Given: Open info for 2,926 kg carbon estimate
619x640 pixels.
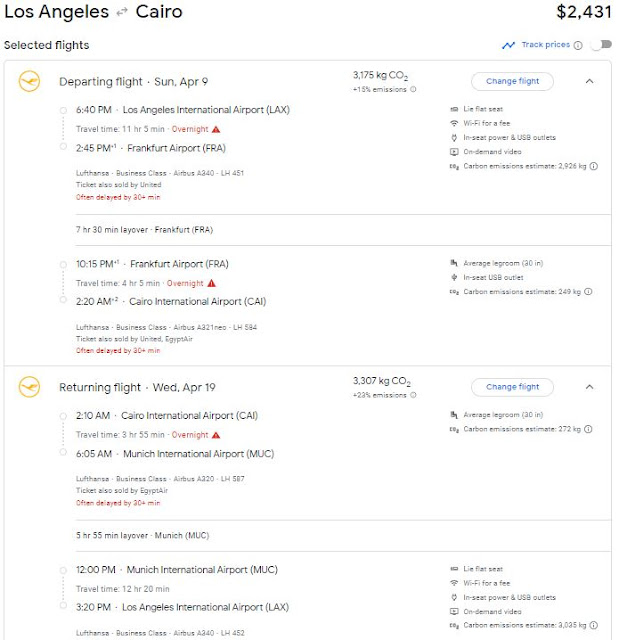Looking at the screenshot, I should [x=594, y=166].
